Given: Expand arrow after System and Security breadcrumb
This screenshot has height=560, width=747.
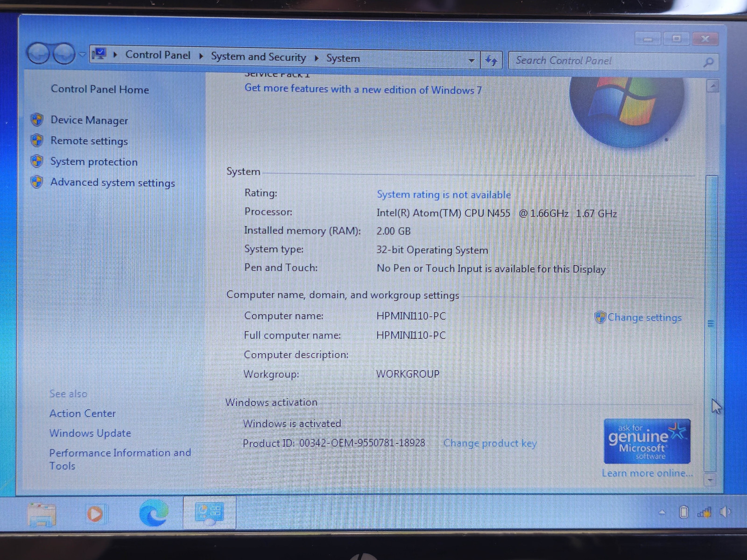Looking at the screenshot, I should click(317, 58).
